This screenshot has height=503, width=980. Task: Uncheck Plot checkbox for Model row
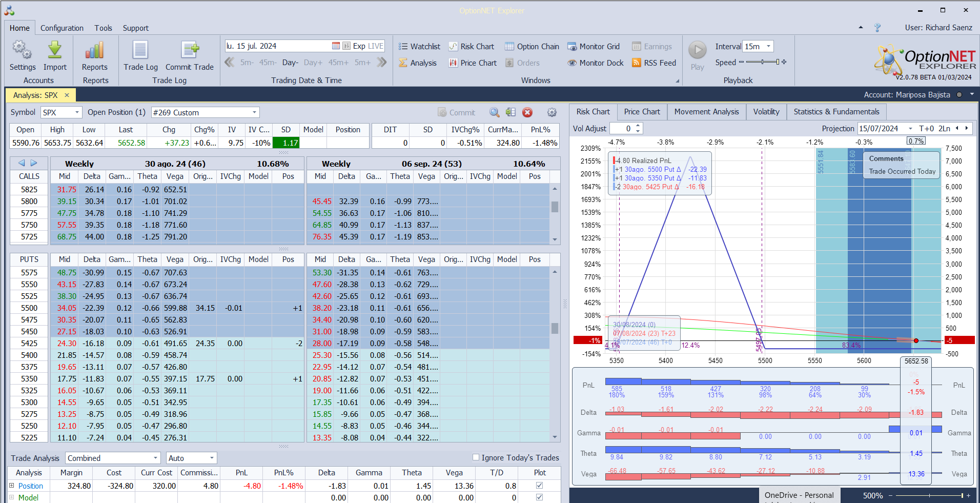pyautogui.click(x=539, y=497)
